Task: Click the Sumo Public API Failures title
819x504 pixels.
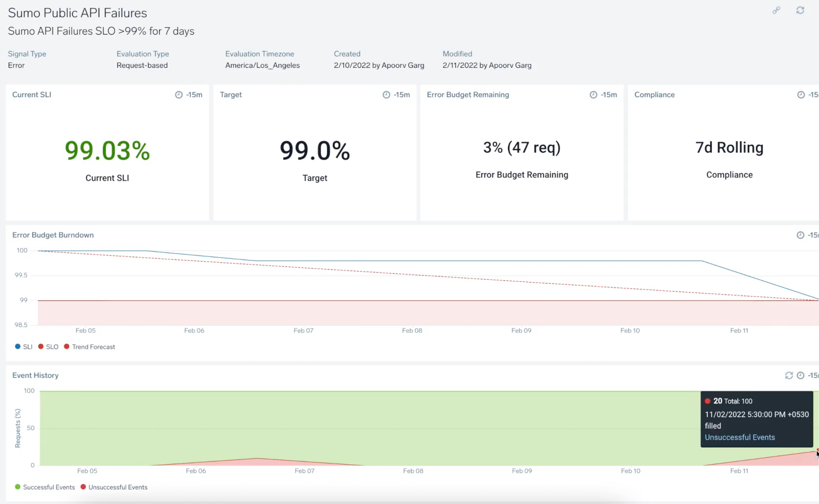Action: [77, 13]
